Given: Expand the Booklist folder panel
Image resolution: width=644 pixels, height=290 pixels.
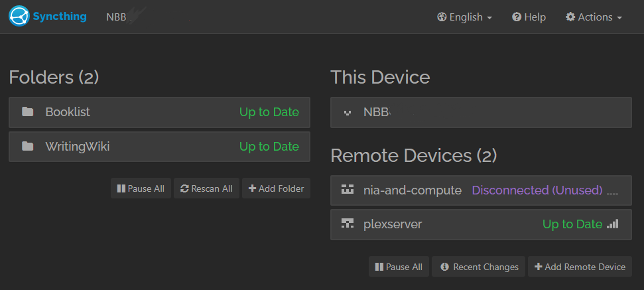Looking at the screenshot, I should tap(159, 112).
